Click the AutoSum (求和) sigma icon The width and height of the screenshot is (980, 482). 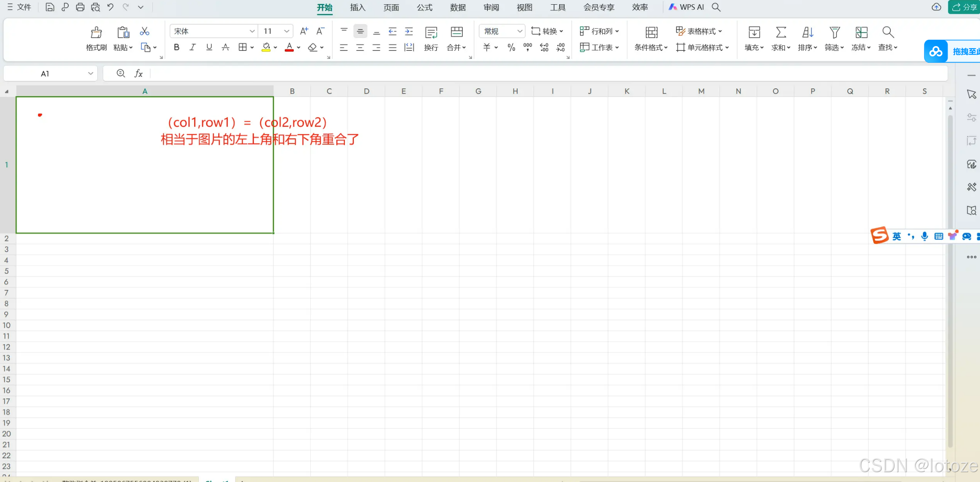(x=781, y=32)
